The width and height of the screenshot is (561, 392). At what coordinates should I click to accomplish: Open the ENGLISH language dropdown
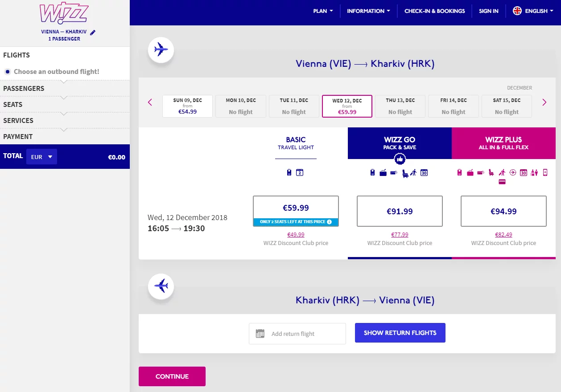pyautogui.click(x=539, y=11)
